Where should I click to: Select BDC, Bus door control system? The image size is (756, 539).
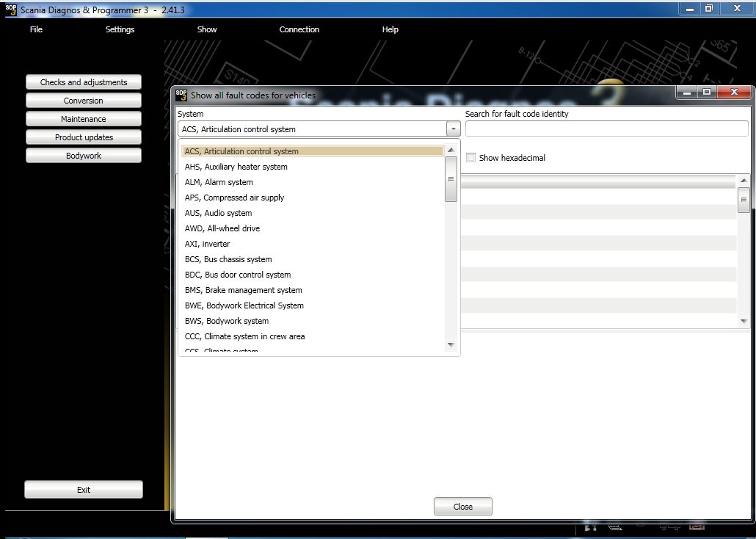coord(313,275)
